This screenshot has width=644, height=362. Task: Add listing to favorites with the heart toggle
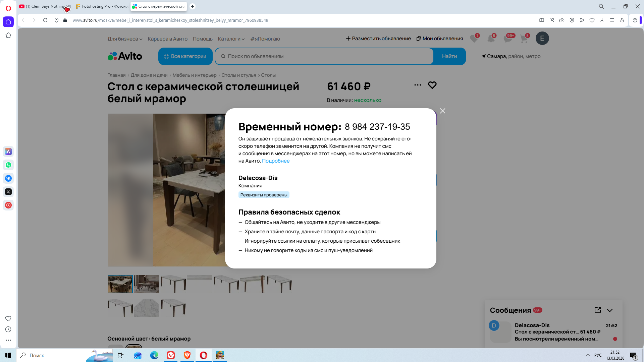(432, 85)
